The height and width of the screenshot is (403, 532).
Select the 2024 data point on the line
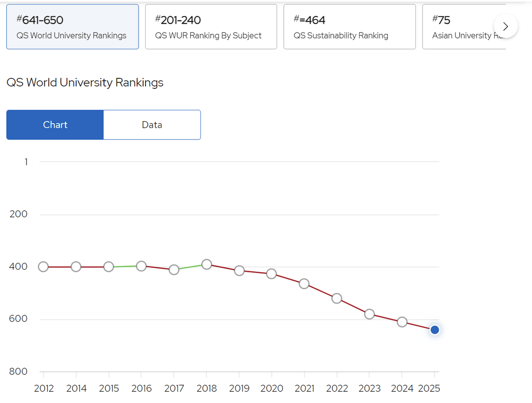point(402,321)
